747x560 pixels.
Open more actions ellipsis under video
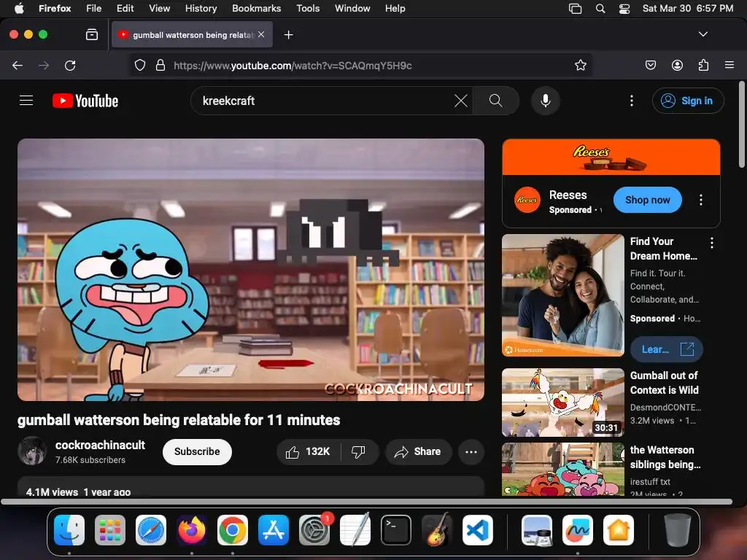tap(471, 451)
